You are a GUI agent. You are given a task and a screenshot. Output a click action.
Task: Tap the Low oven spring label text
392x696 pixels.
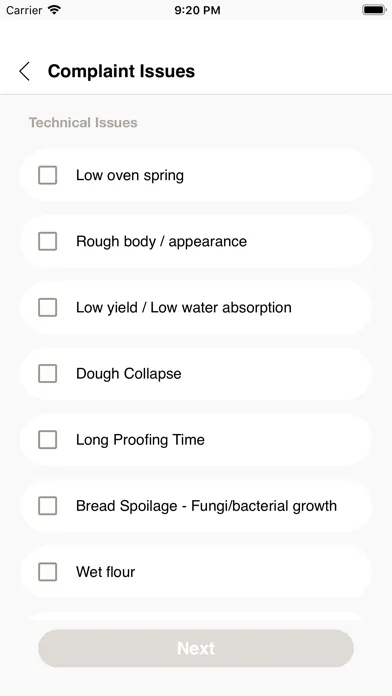pyautogui.click(x=130, y=175)
